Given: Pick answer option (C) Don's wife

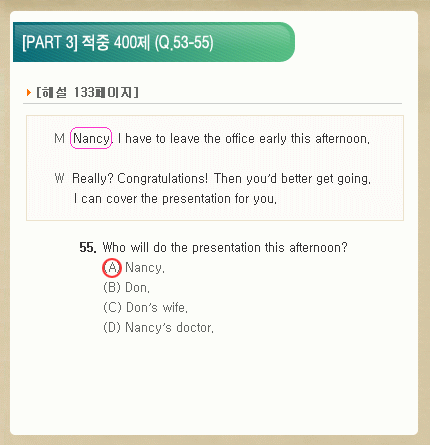Looking at the screenshot, I should tap(146, 307).
